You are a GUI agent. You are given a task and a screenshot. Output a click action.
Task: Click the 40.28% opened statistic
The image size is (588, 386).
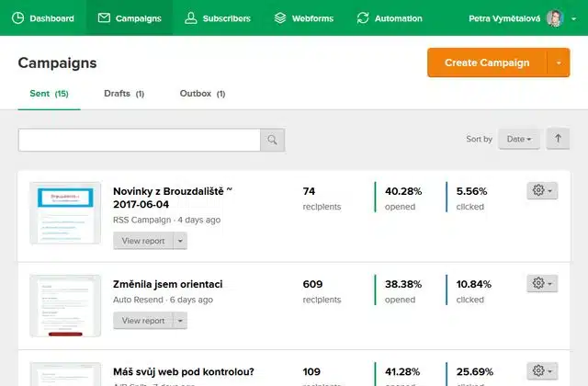(403, 199)
